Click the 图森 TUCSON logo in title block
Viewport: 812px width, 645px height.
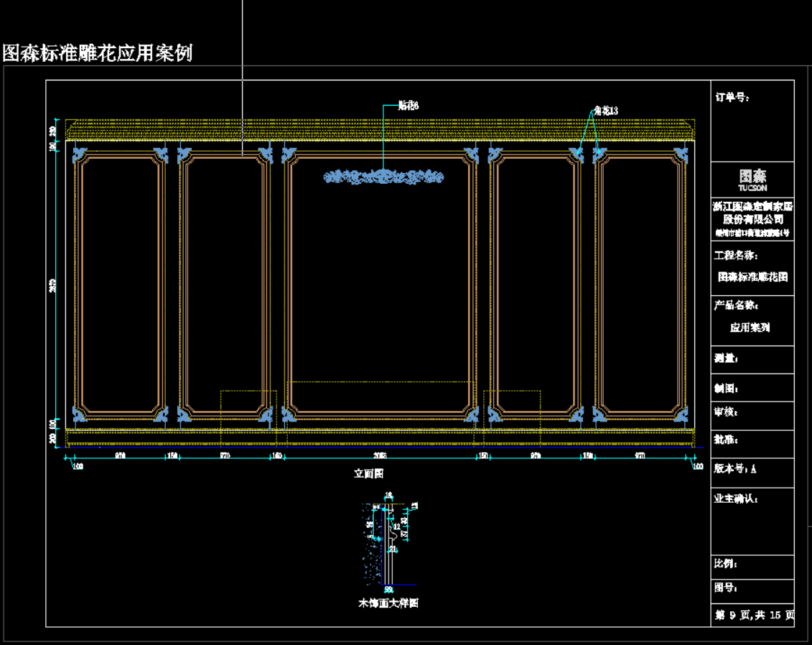(x=752, y=179)
